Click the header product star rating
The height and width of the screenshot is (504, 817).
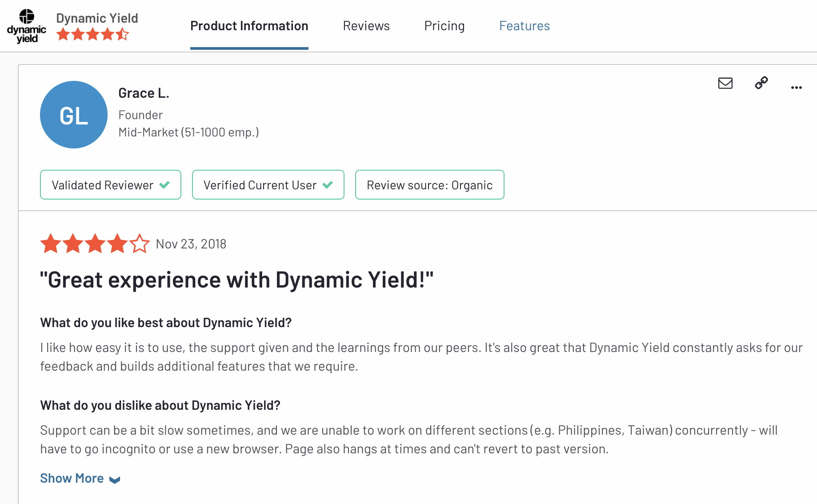pyautogui.click(x=93, y=34)
